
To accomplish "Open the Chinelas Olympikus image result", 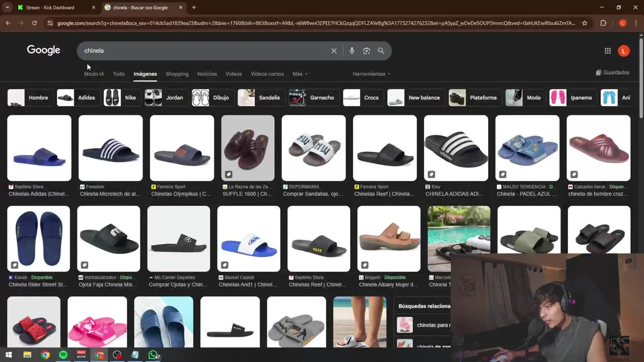I will pos(182,148).
